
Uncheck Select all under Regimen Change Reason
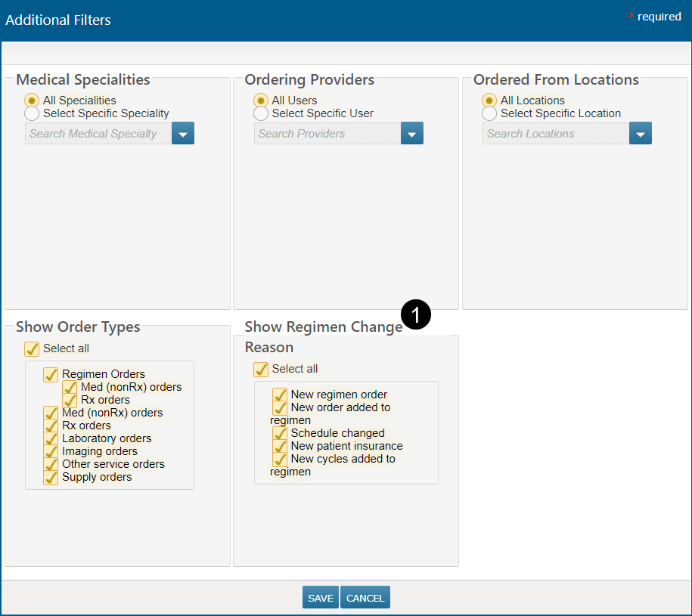click(x=261, y=369)
